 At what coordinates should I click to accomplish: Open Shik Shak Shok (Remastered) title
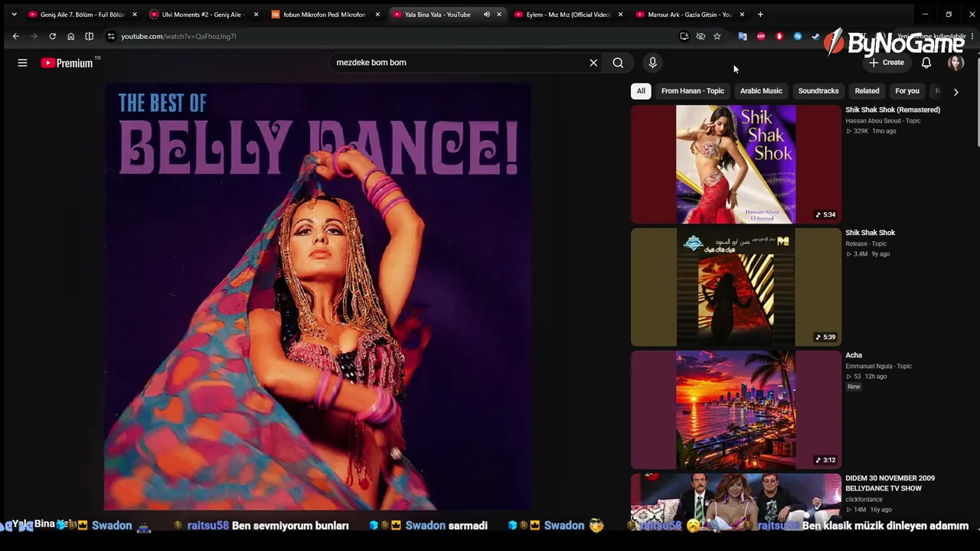893,110
